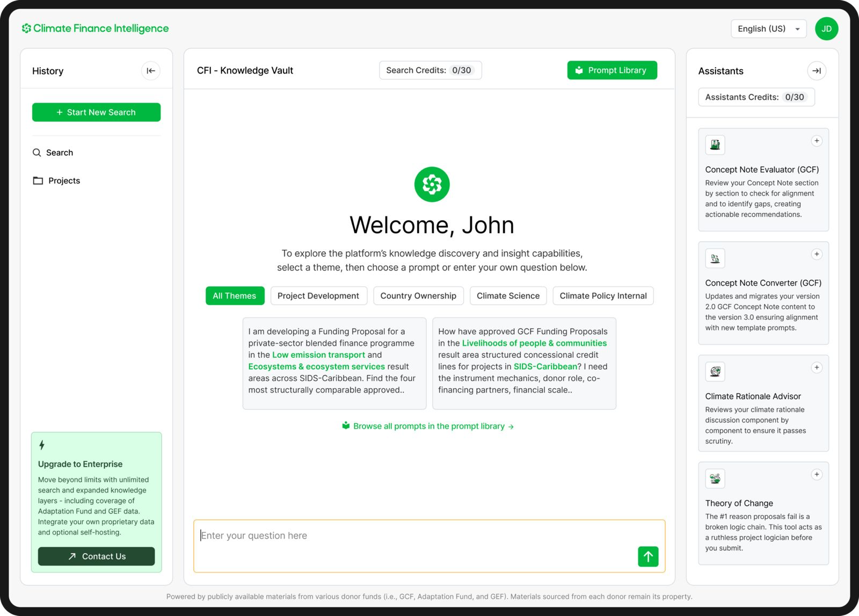Select the Project Development theme
This screenshot has width=859, height=616.
[x=318, y=296]
